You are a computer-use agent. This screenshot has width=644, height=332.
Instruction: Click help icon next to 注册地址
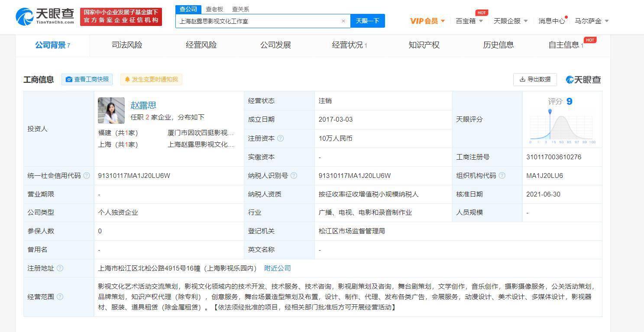click(x=60, y=268)
